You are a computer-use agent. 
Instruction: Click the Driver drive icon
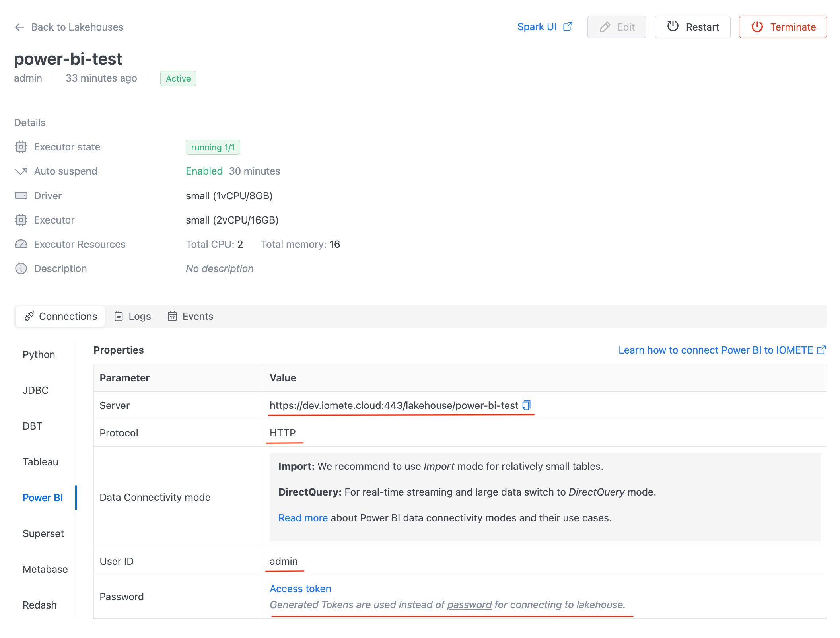click(21, 195)
